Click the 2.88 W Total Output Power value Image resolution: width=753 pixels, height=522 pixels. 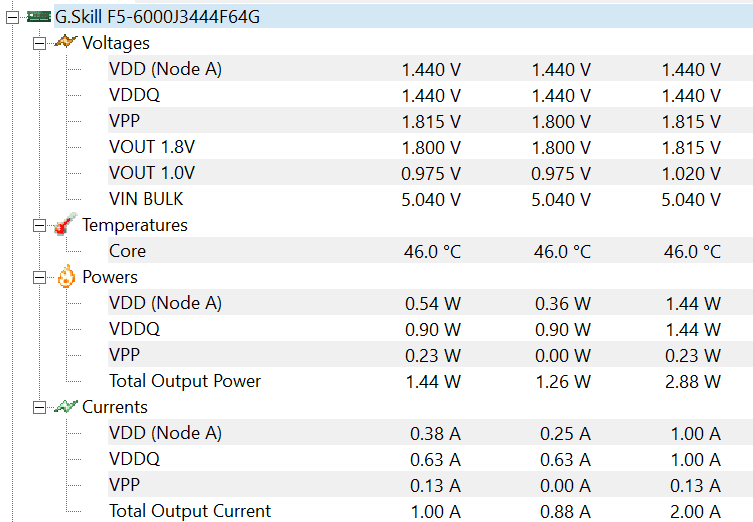click(693, 382)
